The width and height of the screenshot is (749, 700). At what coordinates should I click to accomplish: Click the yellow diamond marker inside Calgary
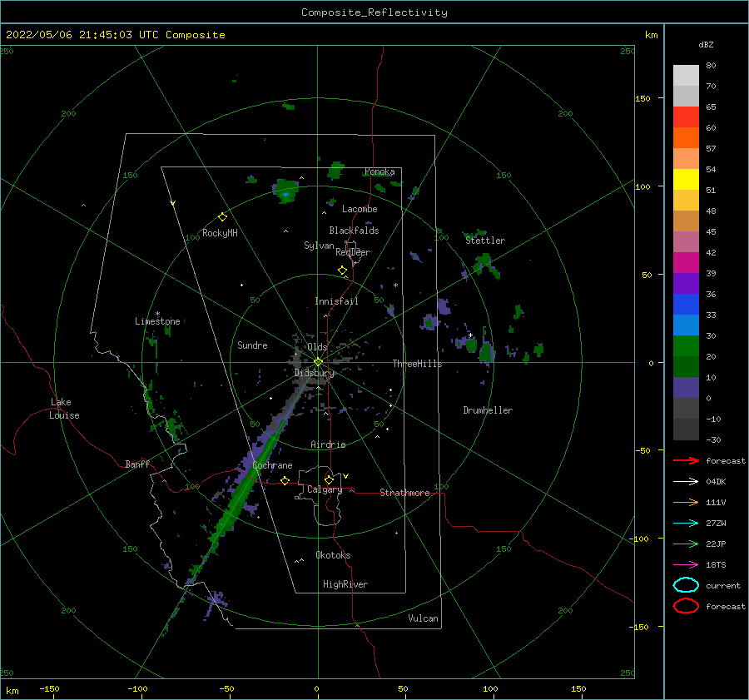coord(329,479)
